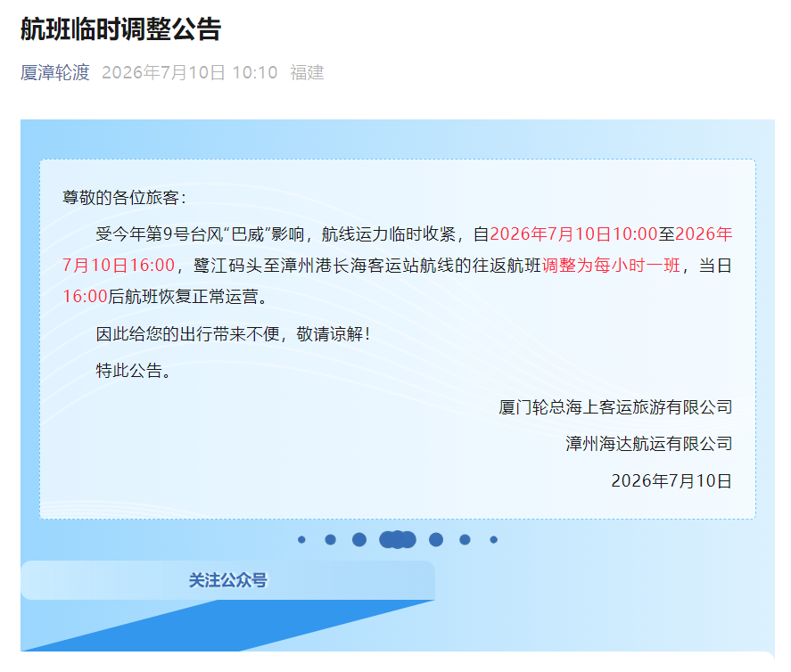
Task: Click the line 特此公告
Action: point(134,371)
